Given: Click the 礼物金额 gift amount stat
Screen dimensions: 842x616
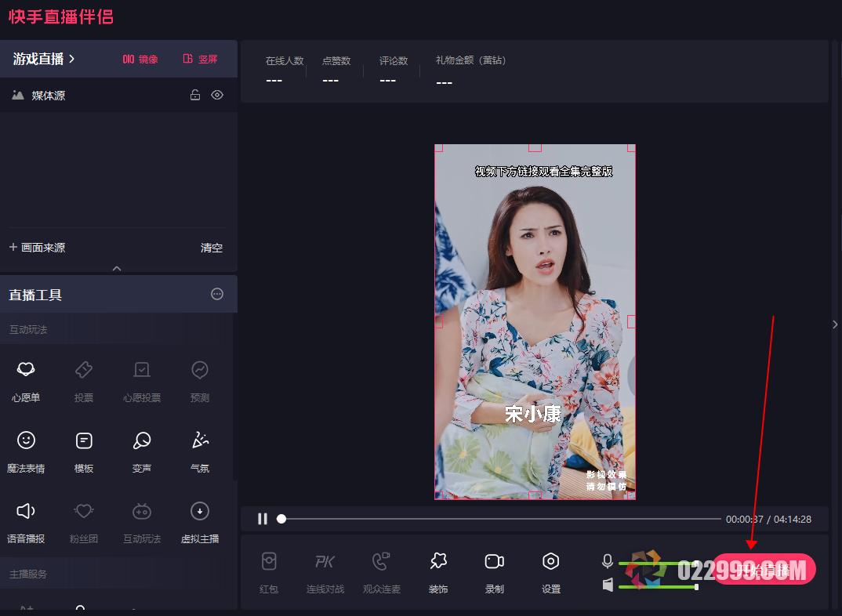Looking at the screenshot, I should (470, 71).
